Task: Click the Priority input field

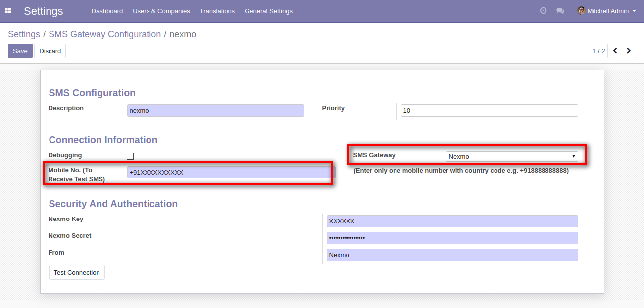Action: (489, 111)
